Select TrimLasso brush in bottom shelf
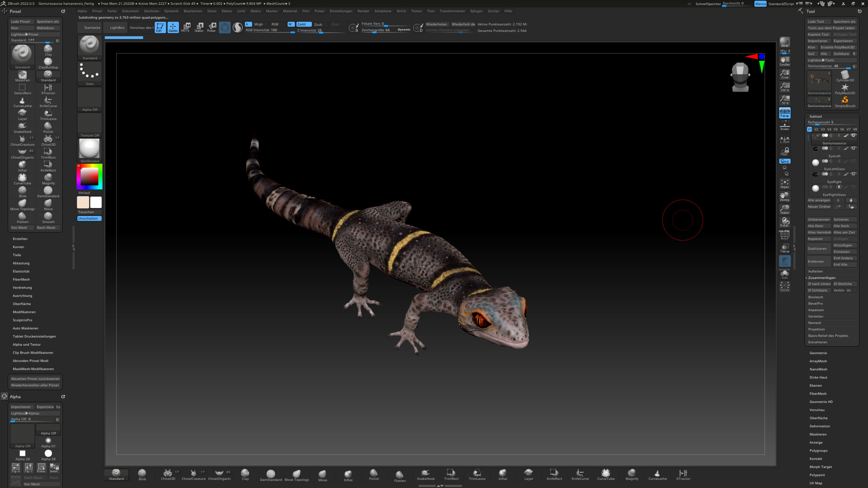This screenshot has width=868, height=488. (x=477, y=474)
